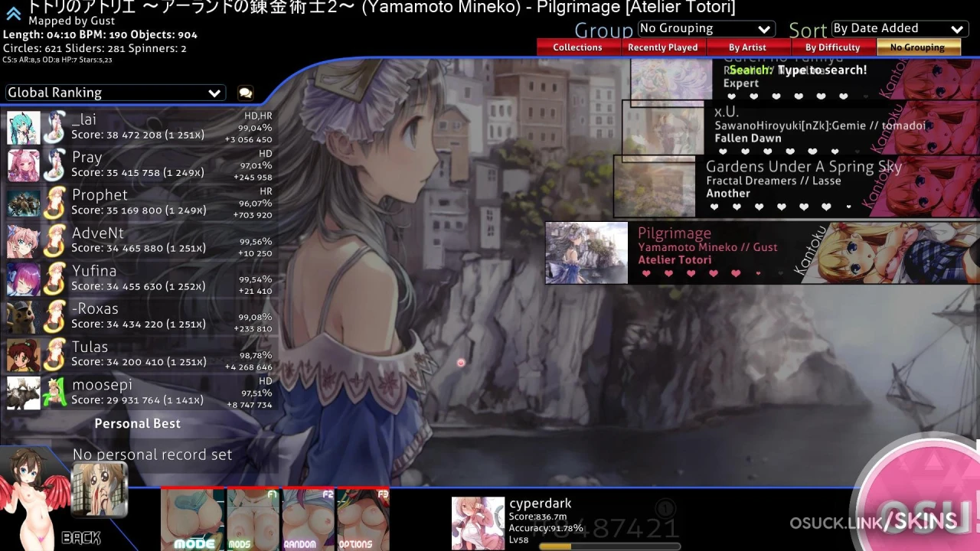The image size is (980, 551).
Task: Click the A rank badge on moosepi's score
Action: (54, 393)
